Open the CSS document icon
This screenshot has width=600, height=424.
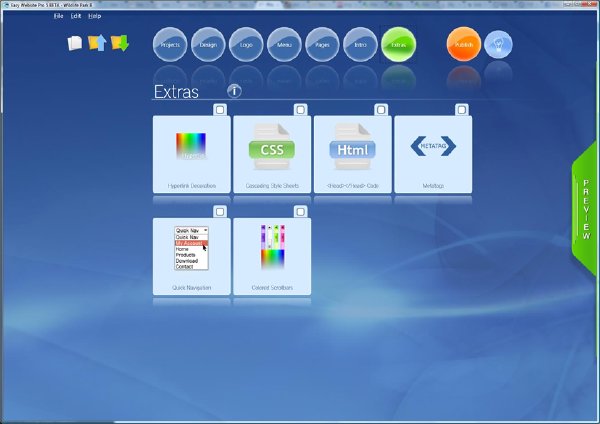click(x=272, y=146)
